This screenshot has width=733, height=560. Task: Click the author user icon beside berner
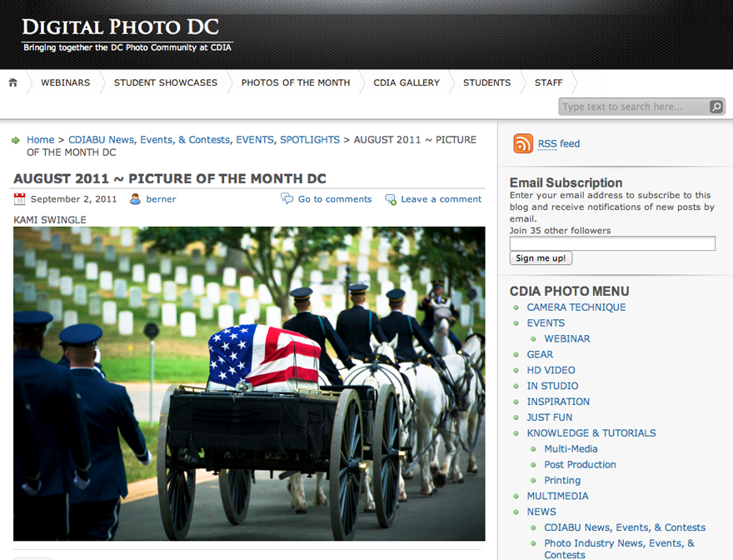coord(135,199)
